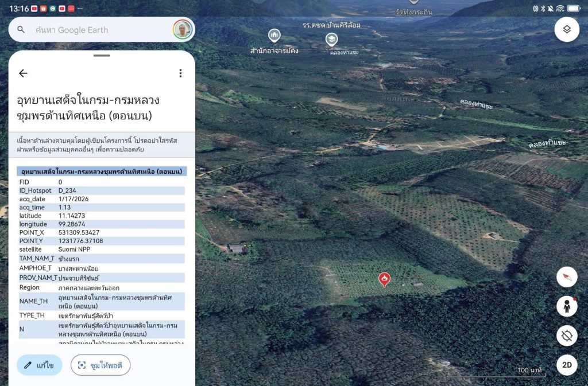Click the red fire hotspot marker
The image size is (588, 386).
tap(384, 279)
